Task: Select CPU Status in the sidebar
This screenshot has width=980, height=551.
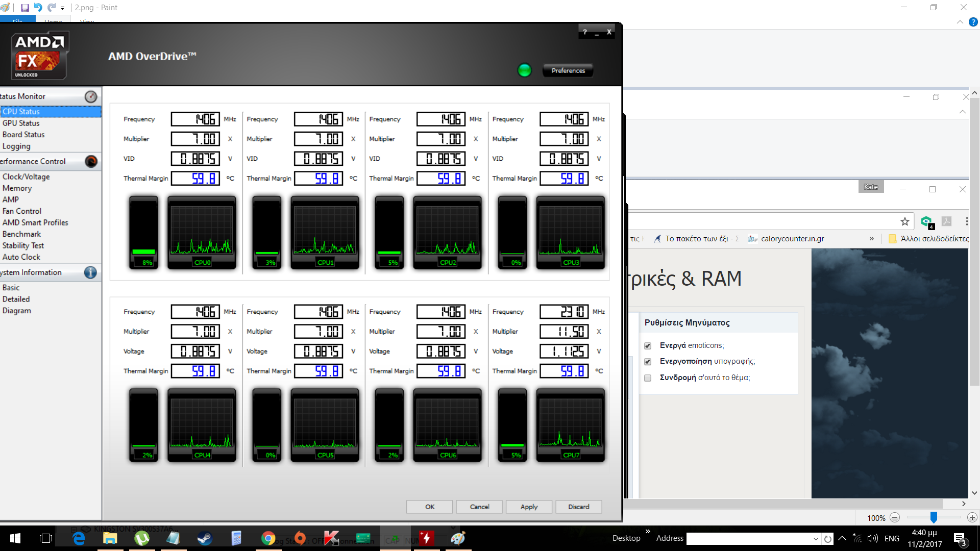Action: pos(51,112)
